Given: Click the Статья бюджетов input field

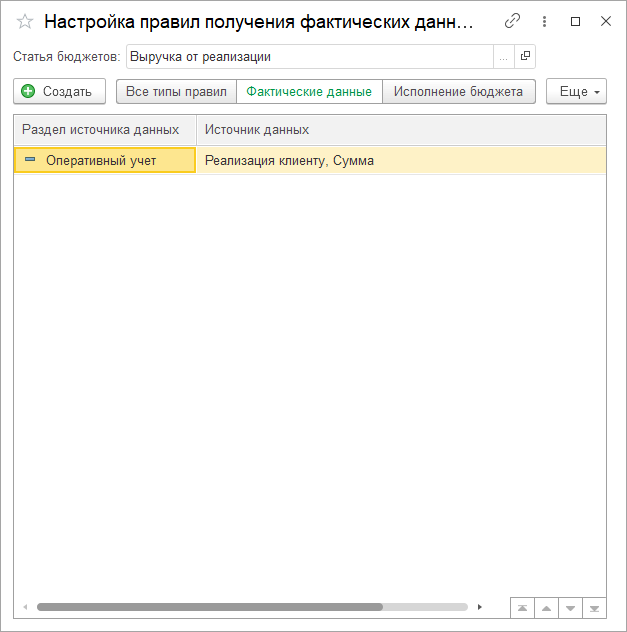Looking at the screenshot, I should (310, 57).
